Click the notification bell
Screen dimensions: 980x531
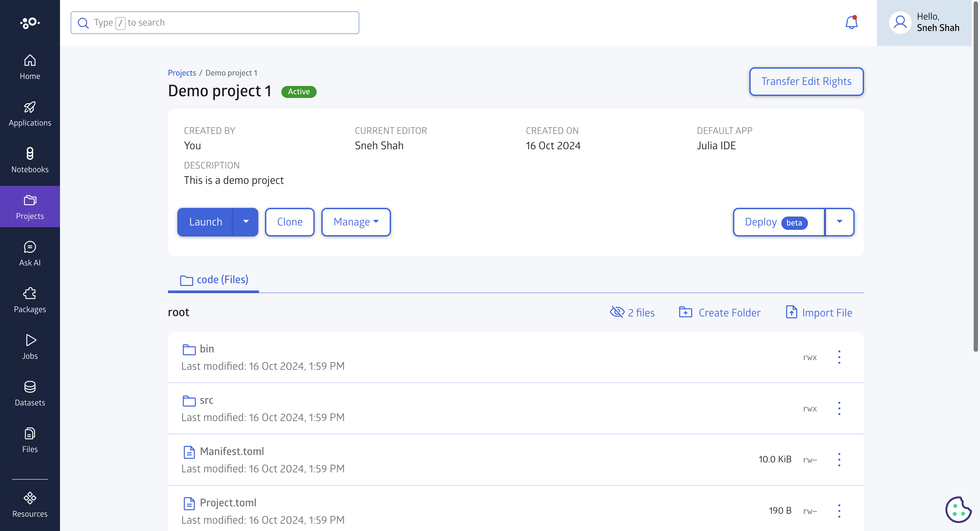851,22
